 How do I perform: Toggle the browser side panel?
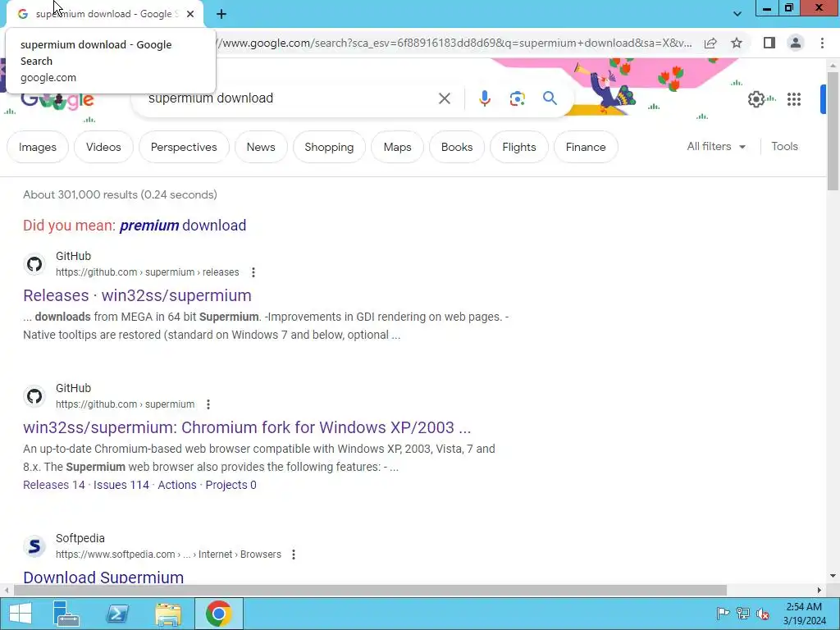(769, 43)
